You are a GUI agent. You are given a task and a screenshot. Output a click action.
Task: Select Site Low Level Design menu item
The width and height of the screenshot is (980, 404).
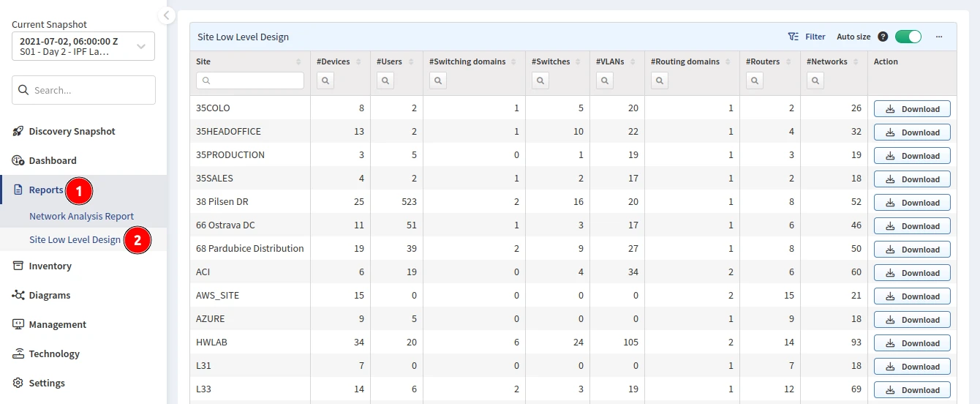(75, 240)
